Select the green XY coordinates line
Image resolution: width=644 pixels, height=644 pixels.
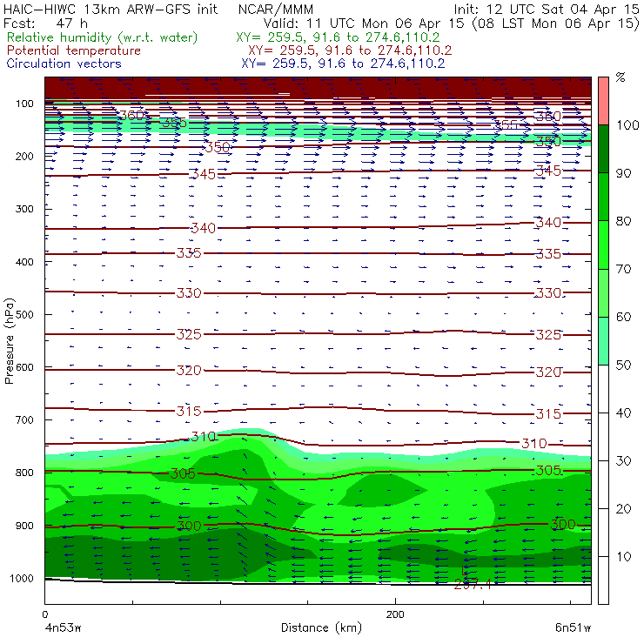338,37
